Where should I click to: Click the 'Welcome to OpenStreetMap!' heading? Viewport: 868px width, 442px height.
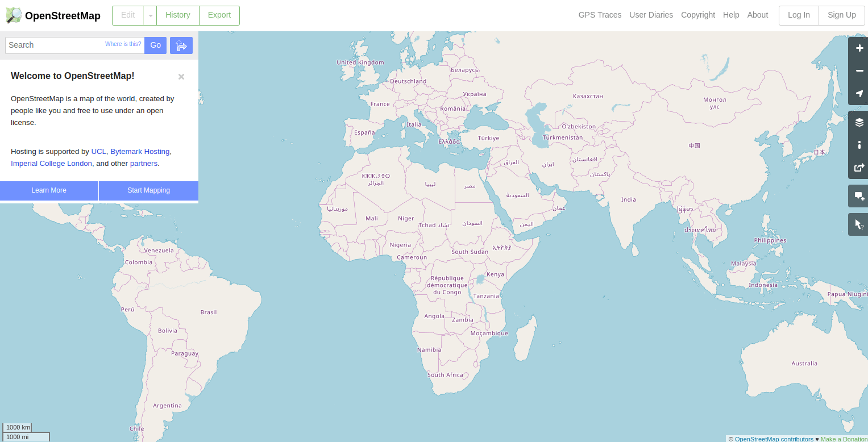(x=73, y=76)
